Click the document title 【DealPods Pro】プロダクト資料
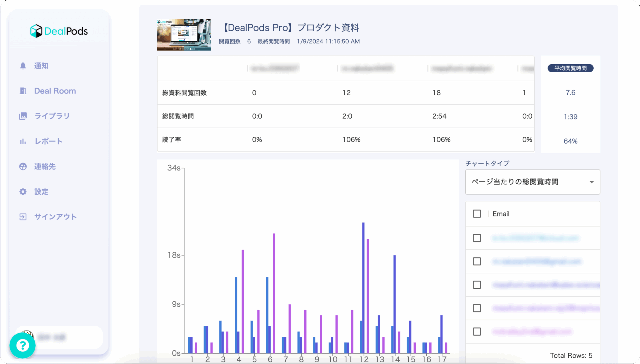This screenshot has width=640, height=364. click(289, 28)
